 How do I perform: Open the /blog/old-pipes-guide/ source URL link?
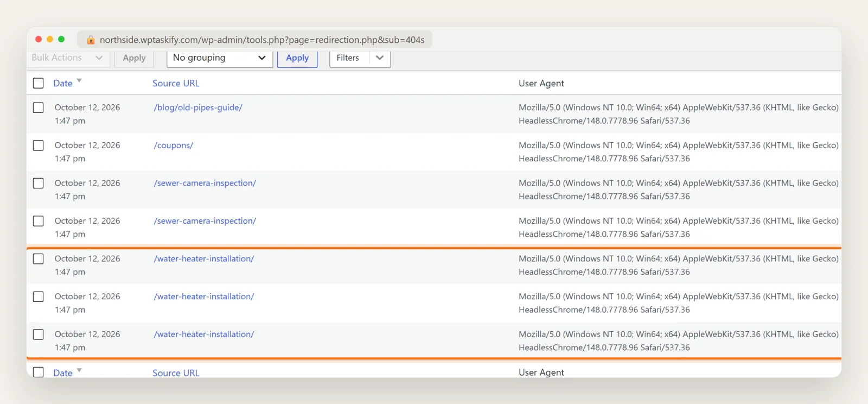click(x=198, y=108)
